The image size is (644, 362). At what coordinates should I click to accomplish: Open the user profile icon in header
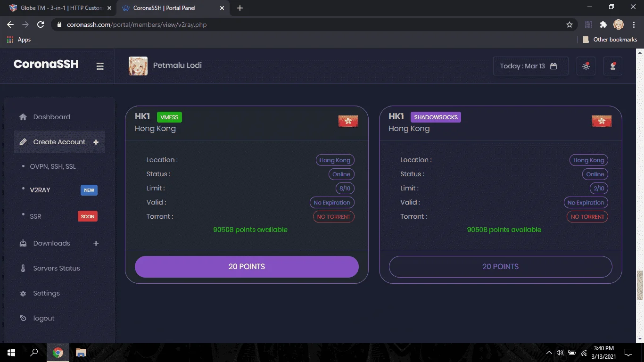(x=613, y=66)
